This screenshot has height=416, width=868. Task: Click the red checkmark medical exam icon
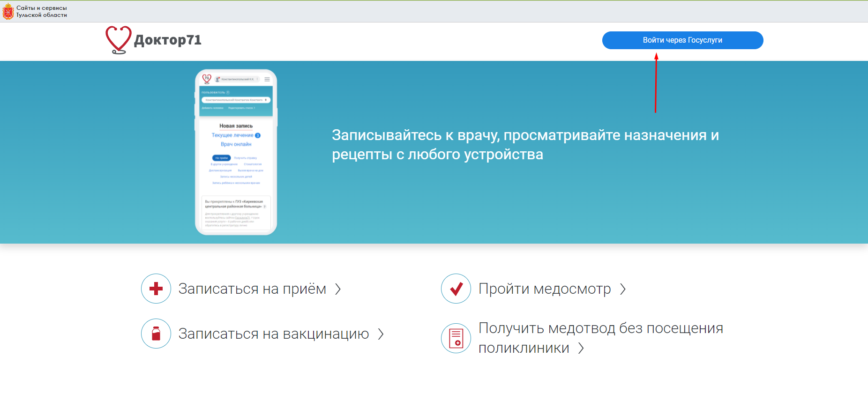click(x=456, y=289)
